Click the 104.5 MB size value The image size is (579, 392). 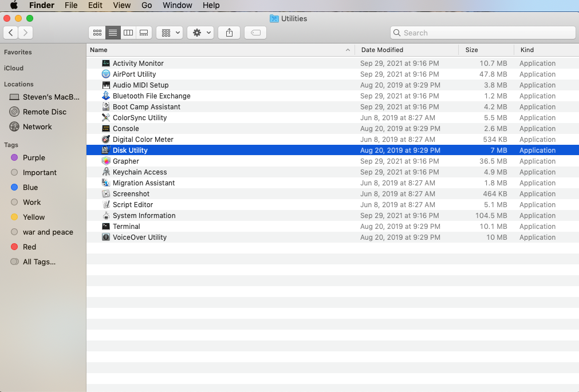coord(491,216)
